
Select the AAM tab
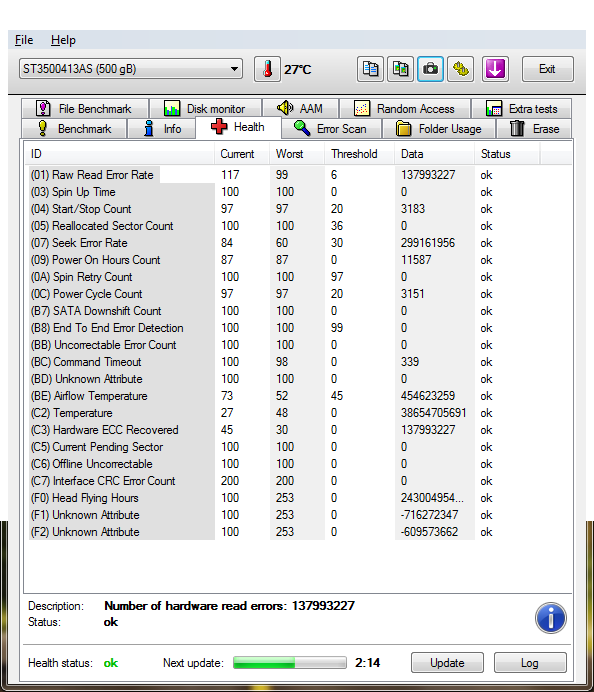(x=301, y=109)
